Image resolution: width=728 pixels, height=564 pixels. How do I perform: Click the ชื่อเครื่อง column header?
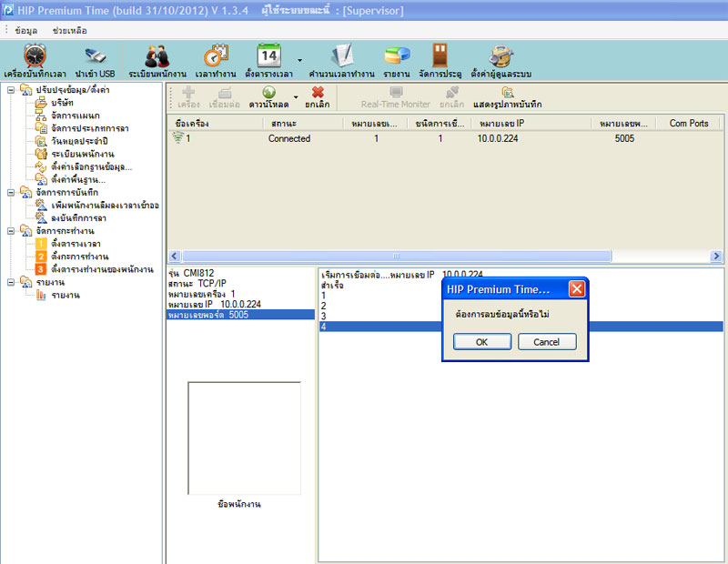click(216, 124)
